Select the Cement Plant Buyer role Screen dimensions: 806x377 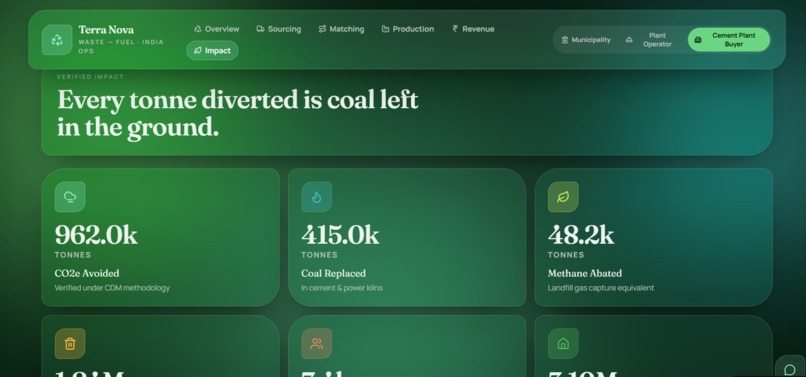coord(728,40)
